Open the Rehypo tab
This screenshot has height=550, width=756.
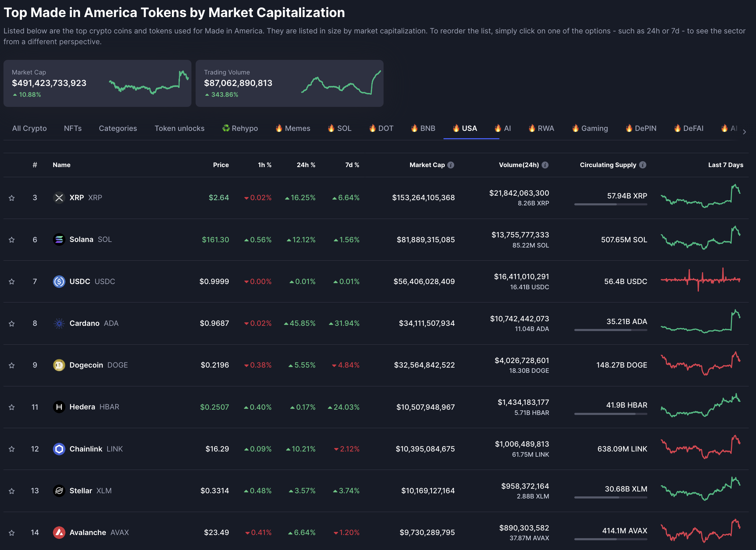click(x=240, y=128)
